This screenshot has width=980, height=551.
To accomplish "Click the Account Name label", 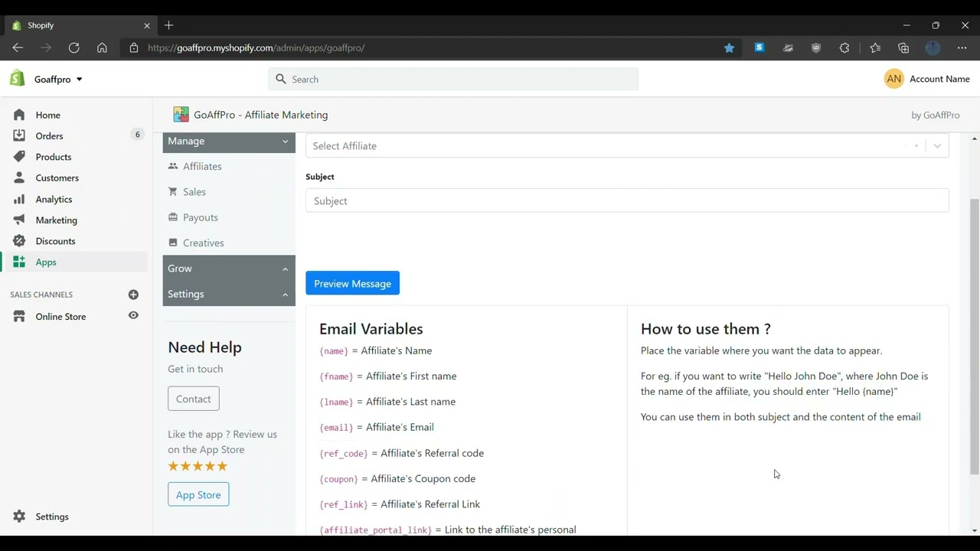I will (x=939, y=79).
